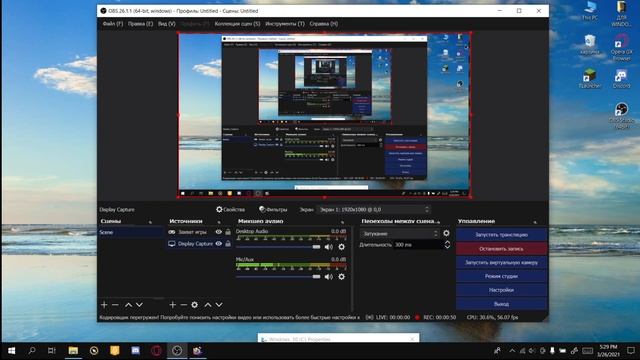Increase transition Длительность with up arrow
This screenshot has width=640, height=360.
447,242
